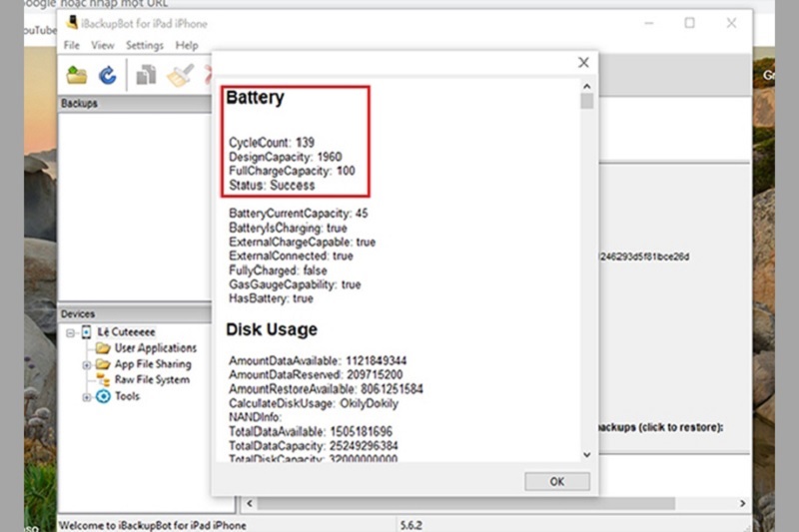Expand the Tools tree node
The height and width of the screenshot is (532, 799).
[87, 396]
